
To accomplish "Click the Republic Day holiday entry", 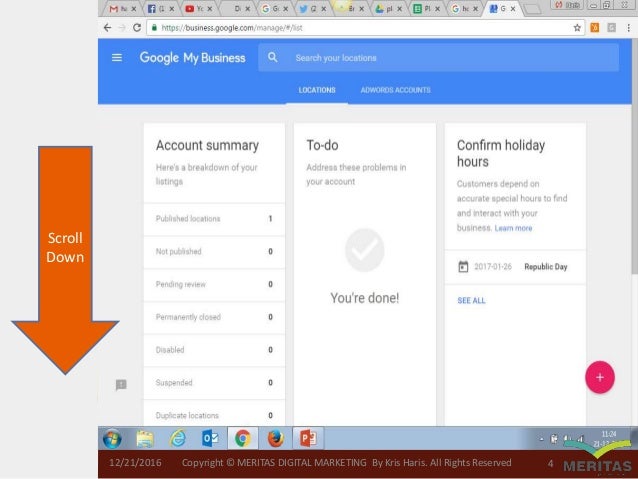I will (x=515, y=267).
